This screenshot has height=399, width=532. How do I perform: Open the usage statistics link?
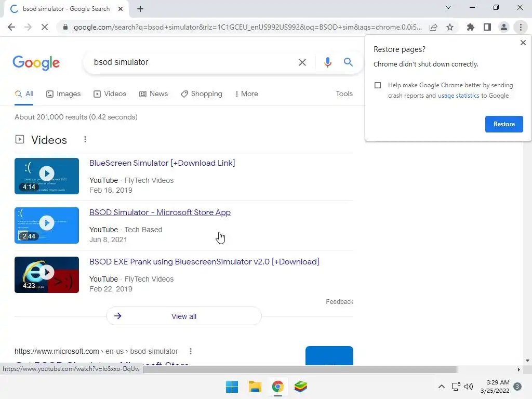(458, 96)
